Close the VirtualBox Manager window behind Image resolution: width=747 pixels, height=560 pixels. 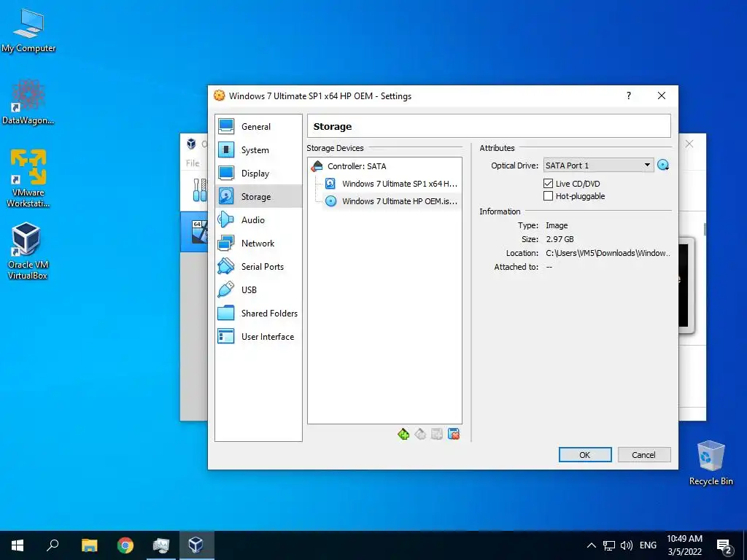click(689, 144)
